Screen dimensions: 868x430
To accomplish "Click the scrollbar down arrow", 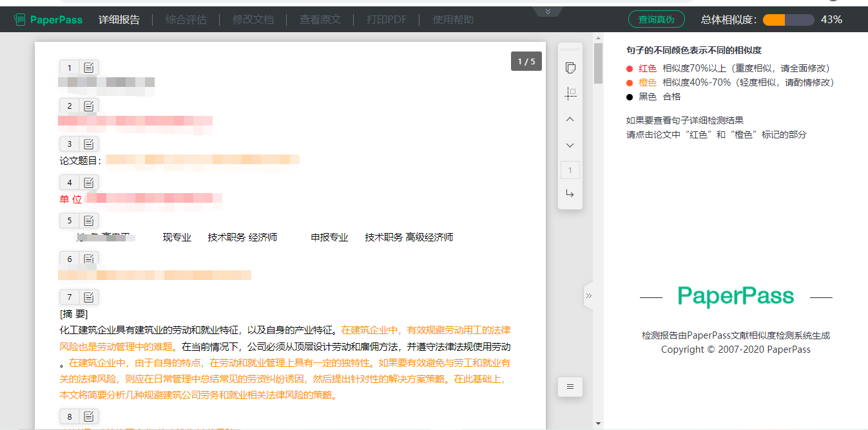I will click(598, 424).
